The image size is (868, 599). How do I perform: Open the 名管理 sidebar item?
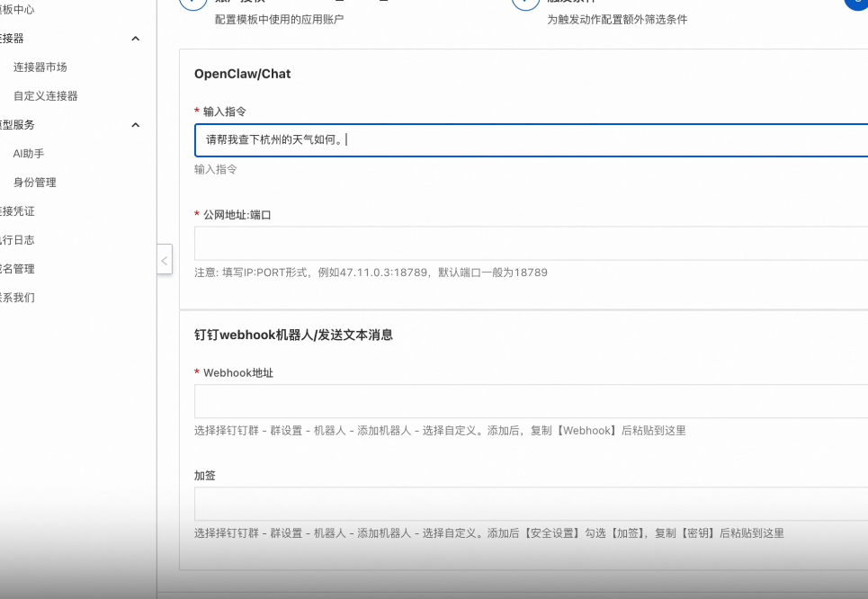[17, 269]
